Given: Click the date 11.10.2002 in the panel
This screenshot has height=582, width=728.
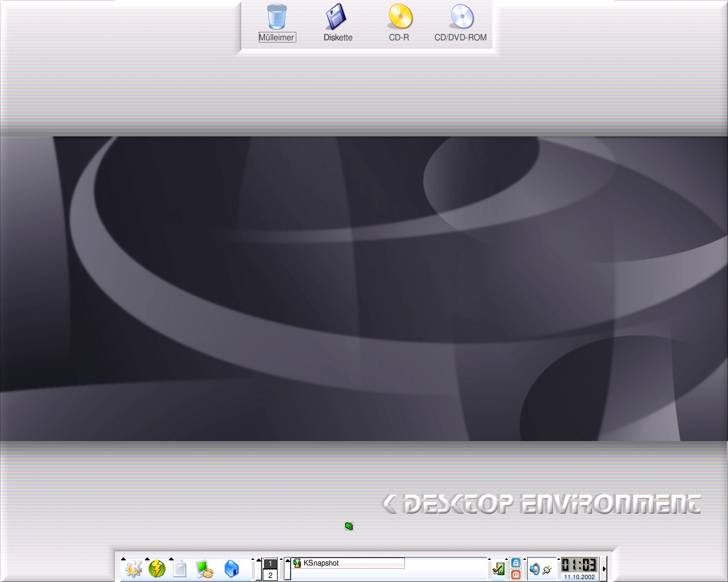Looking at the screenshot, I should tap(580, 577).
